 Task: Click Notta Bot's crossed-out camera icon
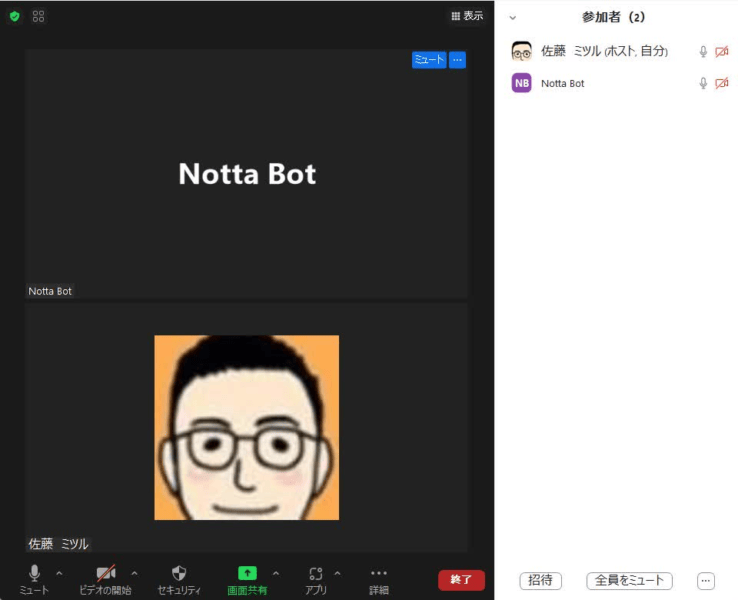coord(722,84)
